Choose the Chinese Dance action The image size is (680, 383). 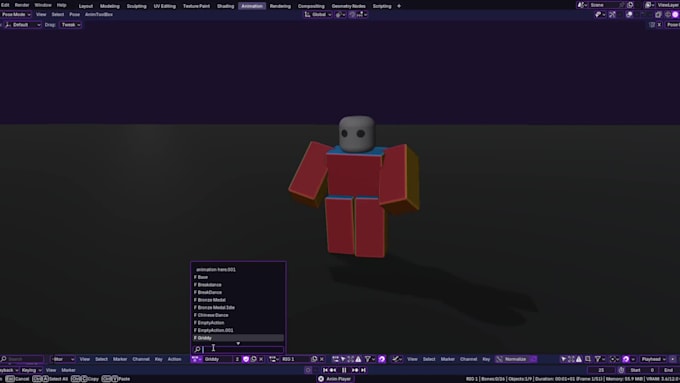coord(238,315)
